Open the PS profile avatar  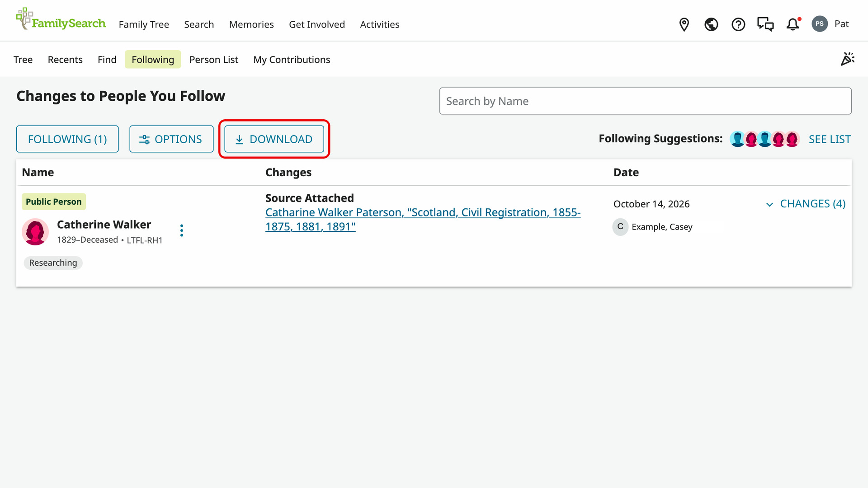pos(820,24)
